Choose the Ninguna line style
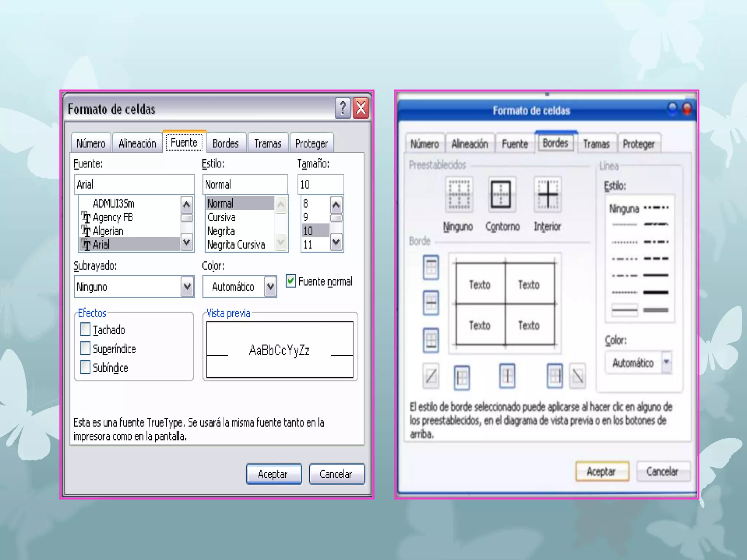This screenshot has width=747, height=560. point(624,209)
